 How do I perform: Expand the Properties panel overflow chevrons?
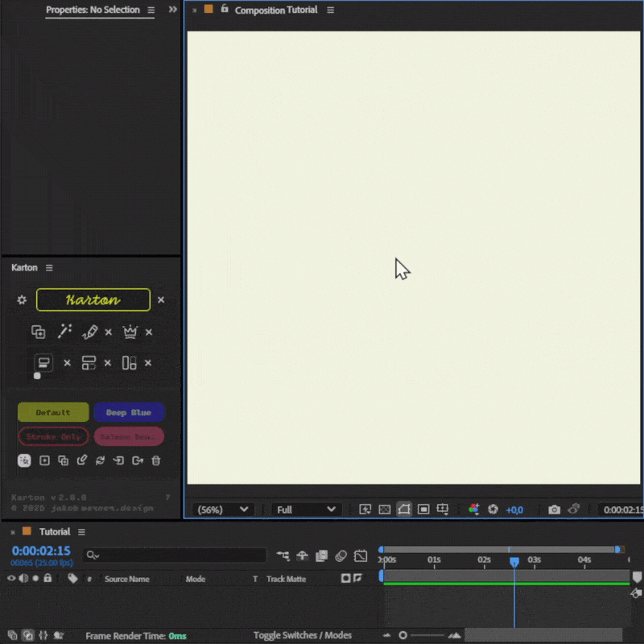(x=172, y=10)
